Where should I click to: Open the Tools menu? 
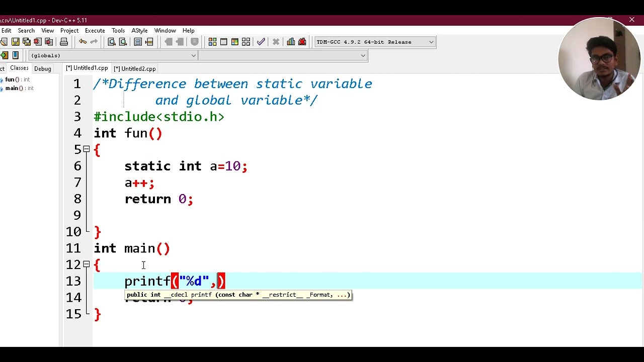click(x=118, y=31)
